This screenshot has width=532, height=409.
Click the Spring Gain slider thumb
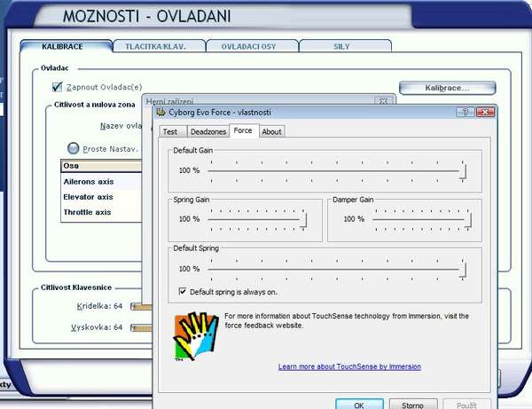click(x=303, y=220)
